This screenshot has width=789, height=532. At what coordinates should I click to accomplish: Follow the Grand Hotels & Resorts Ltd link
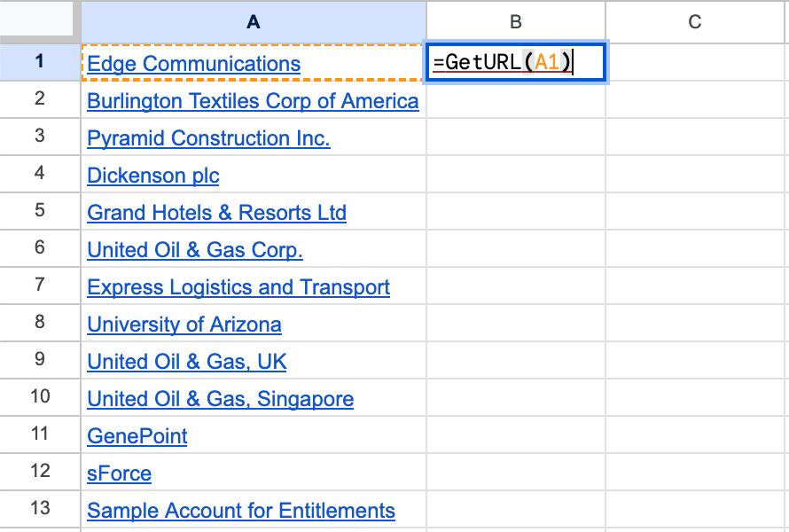216,213
